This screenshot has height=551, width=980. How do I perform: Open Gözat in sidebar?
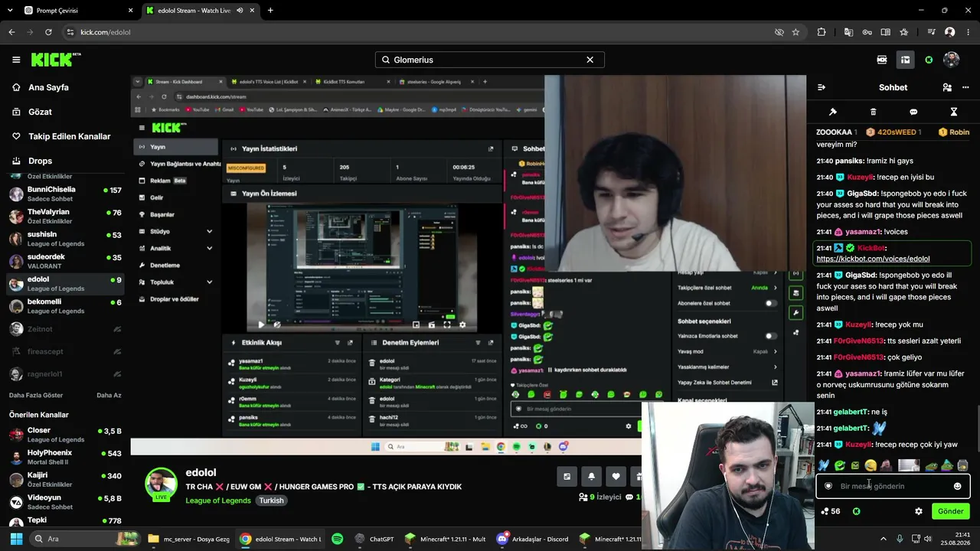coord(40,112)
